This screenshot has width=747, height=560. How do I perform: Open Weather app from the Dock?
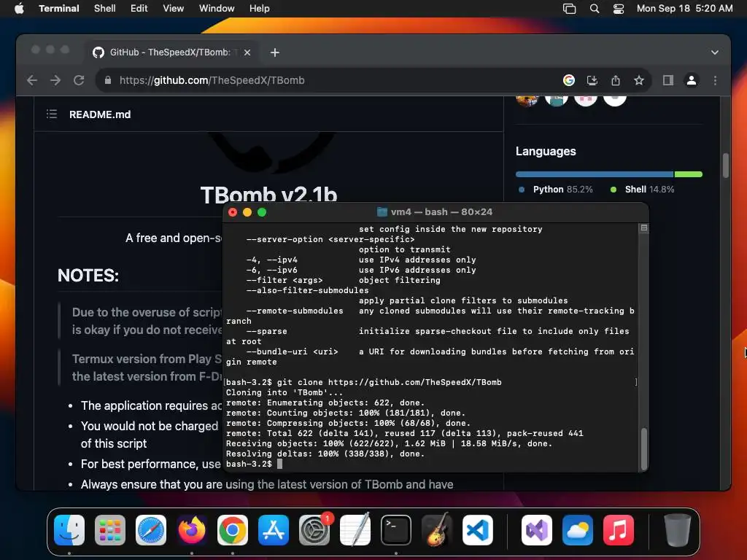click(x=578, y=530)
